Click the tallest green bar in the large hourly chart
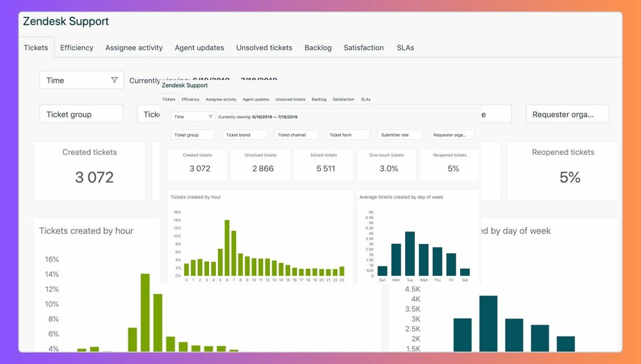Viewport: 641px width, 364px height. tap(145, 313)
